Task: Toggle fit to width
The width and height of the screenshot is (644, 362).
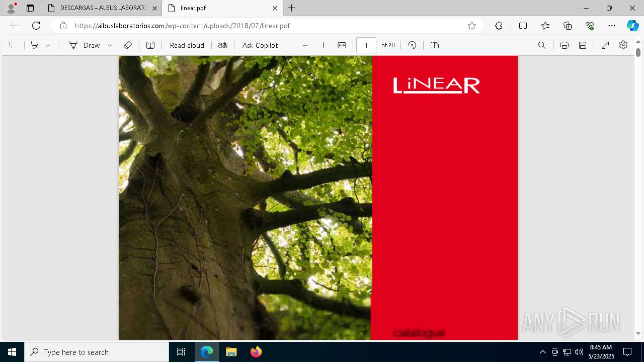Action: 342,45
